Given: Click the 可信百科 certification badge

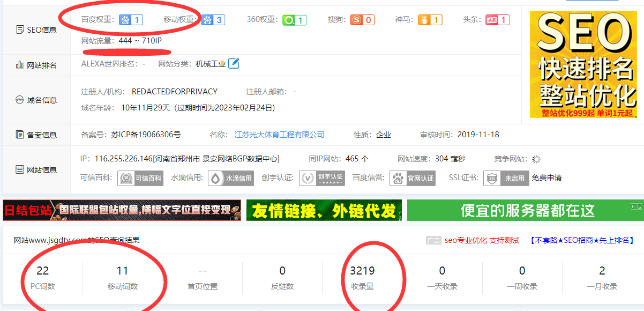Looking at the screenshot, I should (x=140, y=178).
